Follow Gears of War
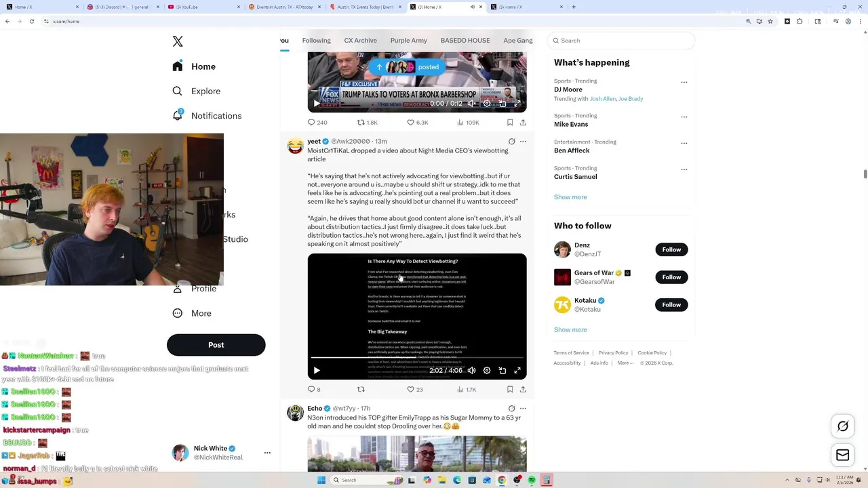Image resolution: width=868 pixels, height=488 pixels. (671, 277)
